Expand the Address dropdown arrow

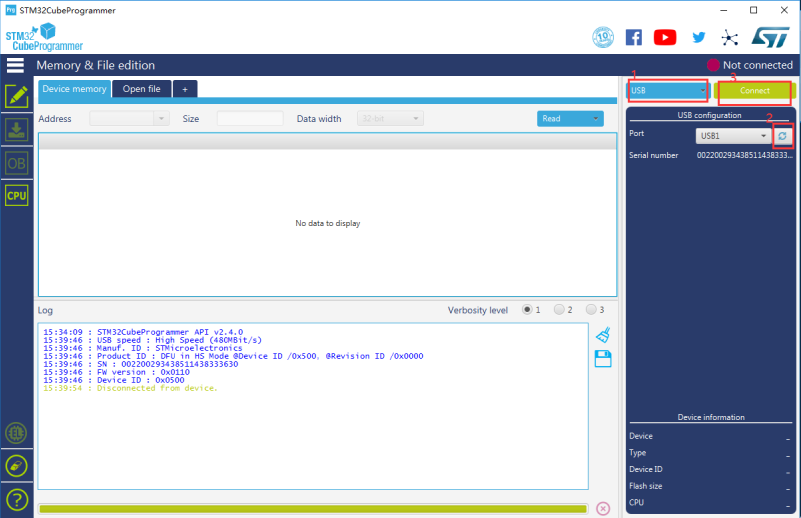[x=161, y=119]
